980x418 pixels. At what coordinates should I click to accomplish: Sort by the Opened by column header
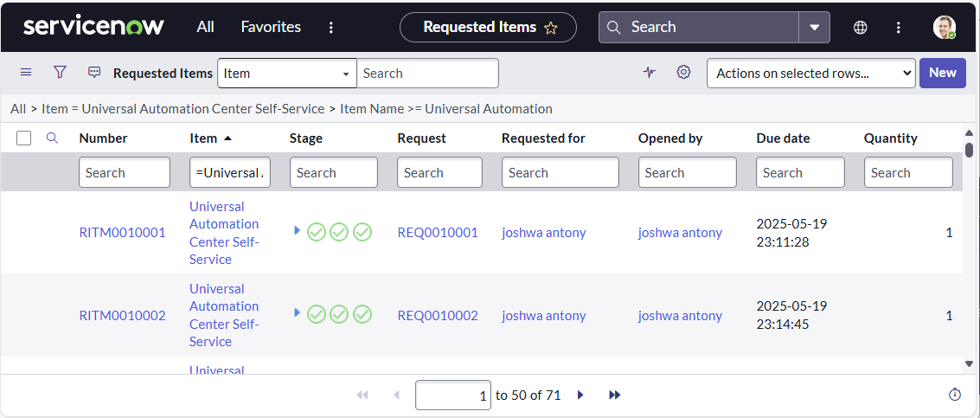(x=670, y=138)
